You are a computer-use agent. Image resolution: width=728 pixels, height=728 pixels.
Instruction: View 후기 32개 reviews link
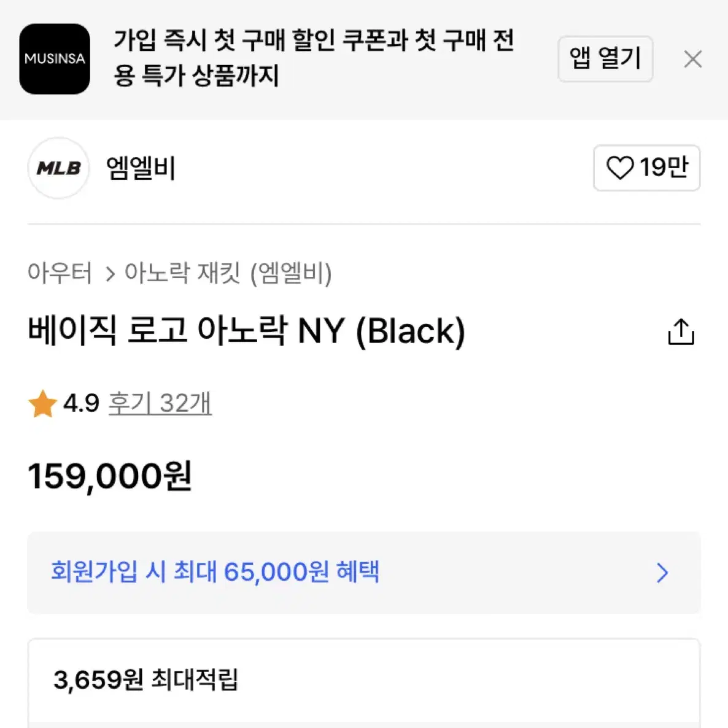[x=160, y=403]
